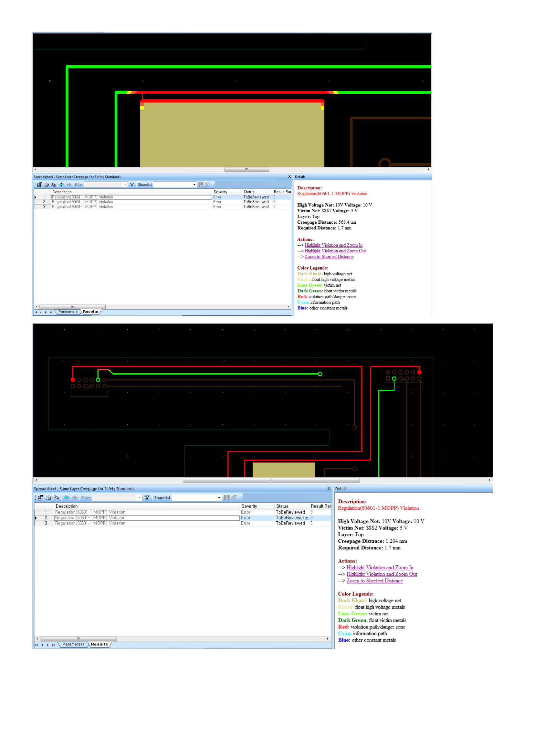534x756 pixels.
Task: Click the horizontal scrollbar thumb under the lower layout view
Action: click(x=271, y=480)
